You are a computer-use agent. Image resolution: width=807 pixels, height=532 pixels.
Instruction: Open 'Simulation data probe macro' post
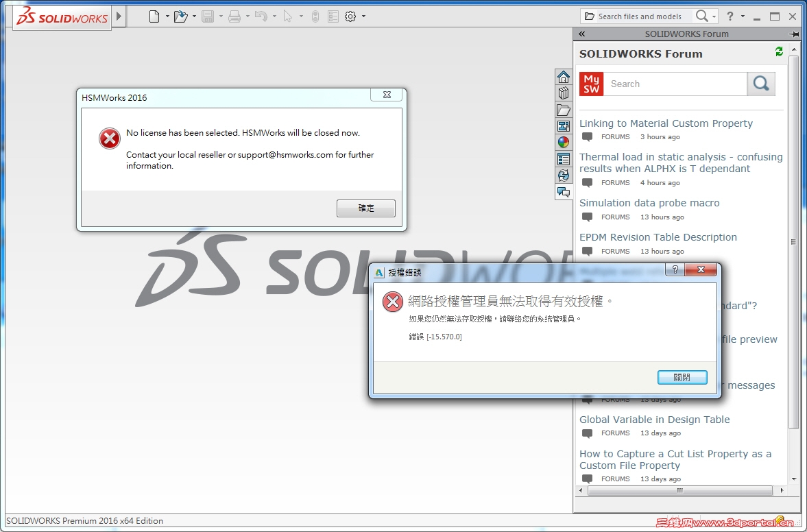tap(649, 203)
